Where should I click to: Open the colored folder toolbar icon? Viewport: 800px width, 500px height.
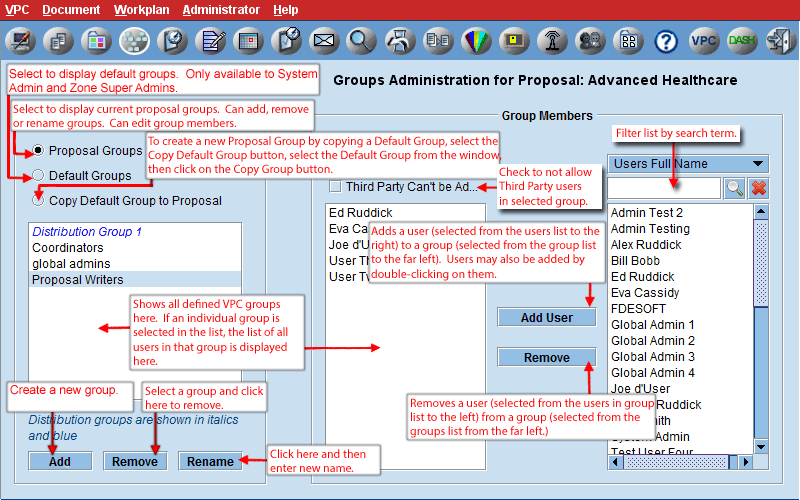96,41
